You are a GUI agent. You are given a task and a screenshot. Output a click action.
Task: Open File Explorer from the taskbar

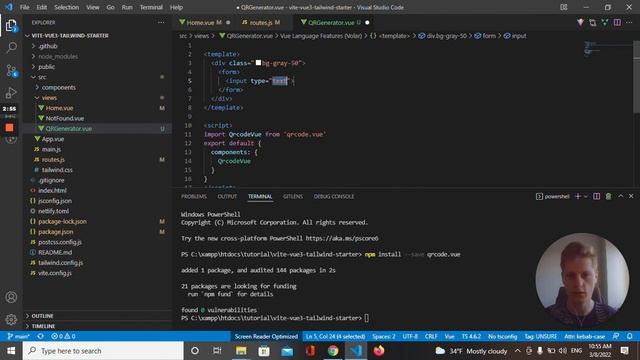click(241, 351)
